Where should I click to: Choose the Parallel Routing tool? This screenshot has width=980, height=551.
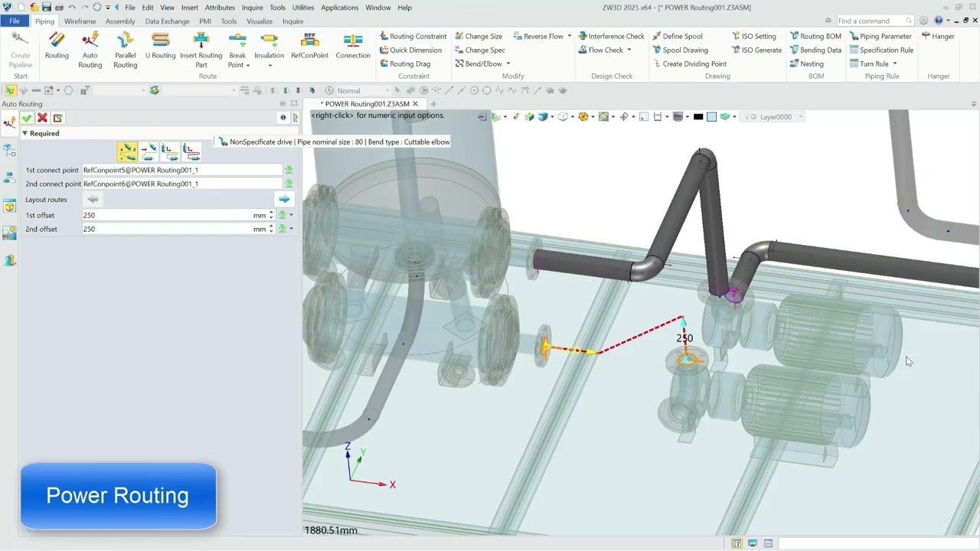click(x=125, y=51)
